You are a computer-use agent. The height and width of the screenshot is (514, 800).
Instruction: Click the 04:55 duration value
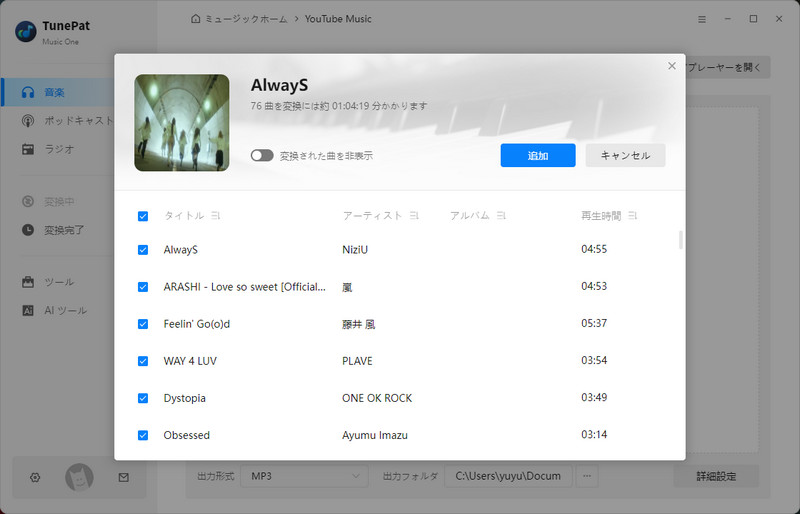(x=594, y=249)
